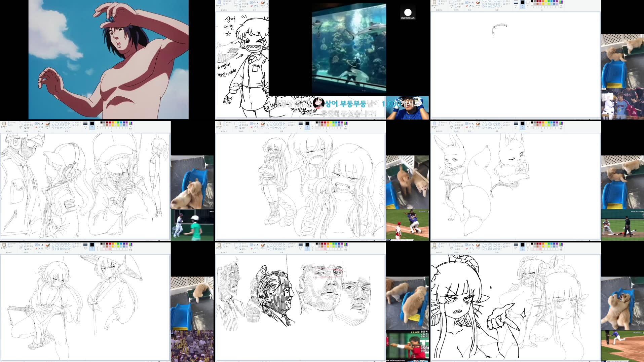Select the Fill with color bucket tool

point(470,123)
